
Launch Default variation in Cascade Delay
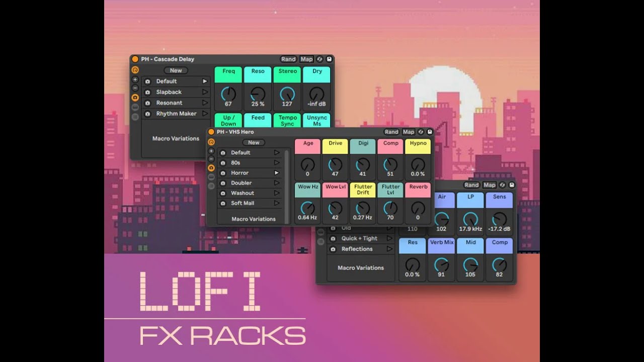(x=205, y=81)
